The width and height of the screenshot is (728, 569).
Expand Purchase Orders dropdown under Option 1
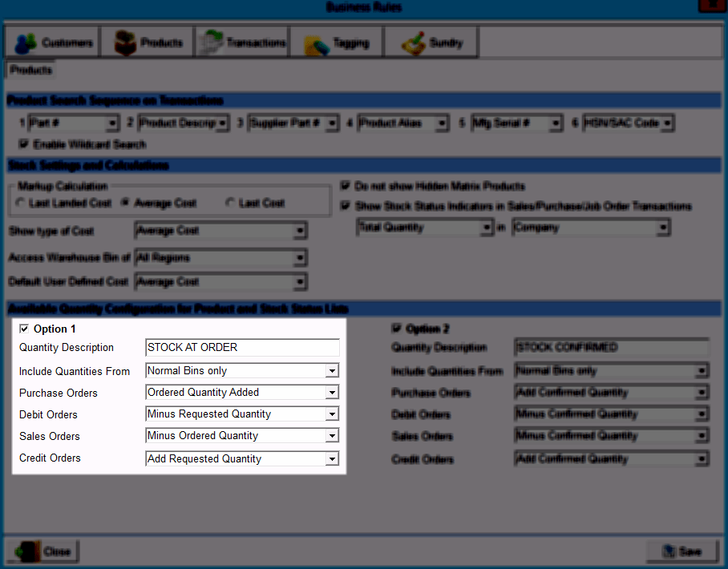331,393
